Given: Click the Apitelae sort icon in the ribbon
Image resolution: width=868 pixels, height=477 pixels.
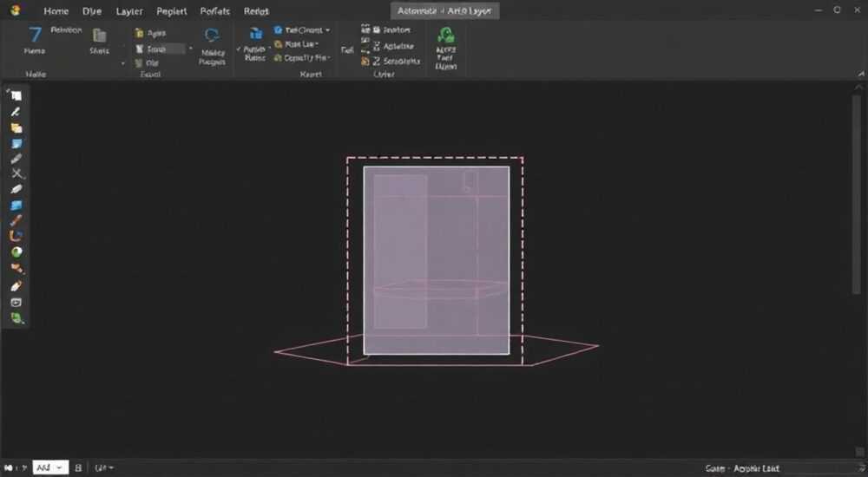Looking at the screenshot, I should (x=377, y=47).
